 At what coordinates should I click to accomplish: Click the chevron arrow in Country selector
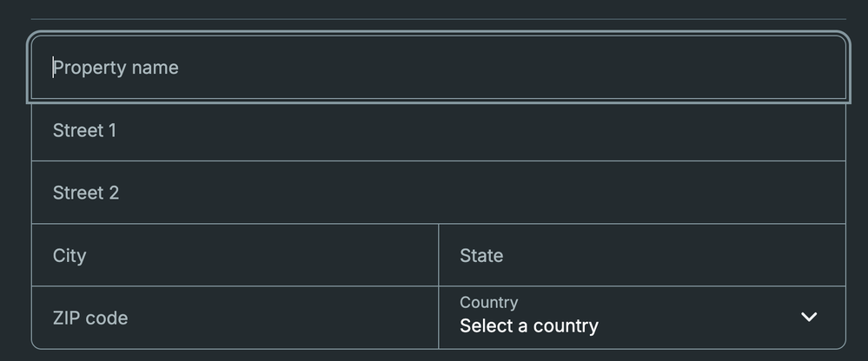(809, 317)
